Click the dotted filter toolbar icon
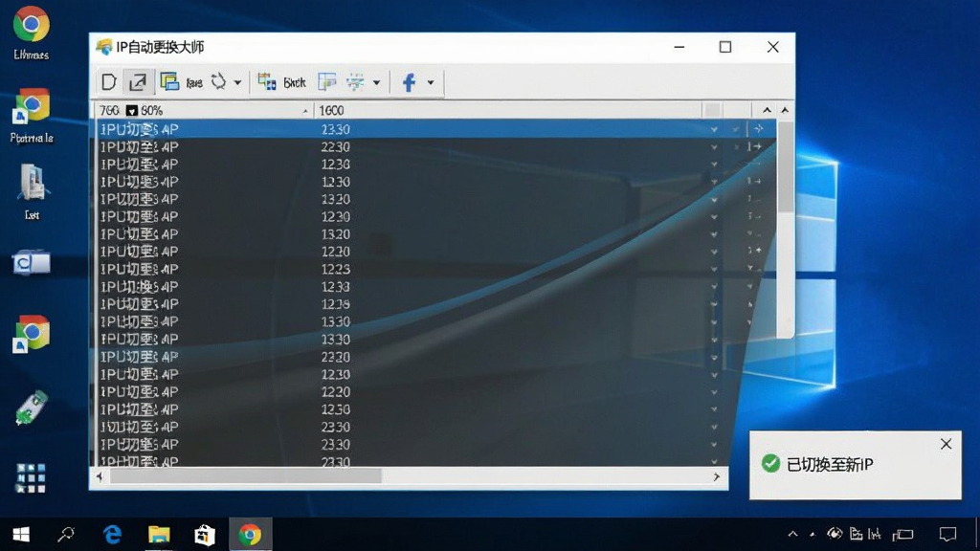 [x=355, y=82]
